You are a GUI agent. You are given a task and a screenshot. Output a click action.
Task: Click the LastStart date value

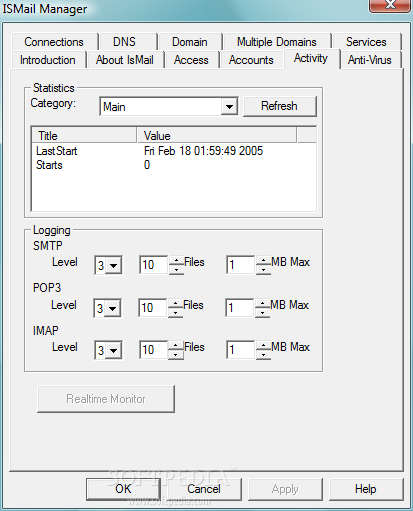[203, 151]
